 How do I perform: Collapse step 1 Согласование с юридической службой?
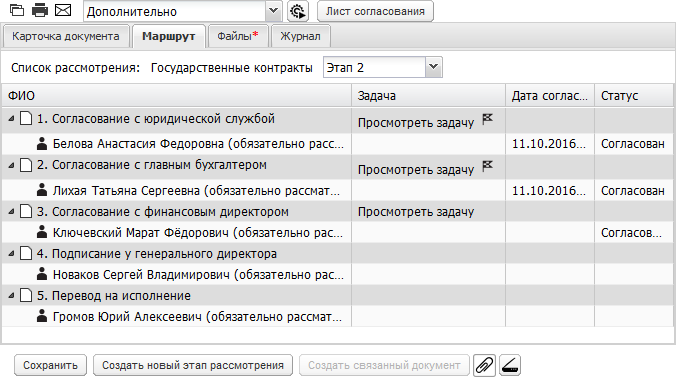coord(11,118)
